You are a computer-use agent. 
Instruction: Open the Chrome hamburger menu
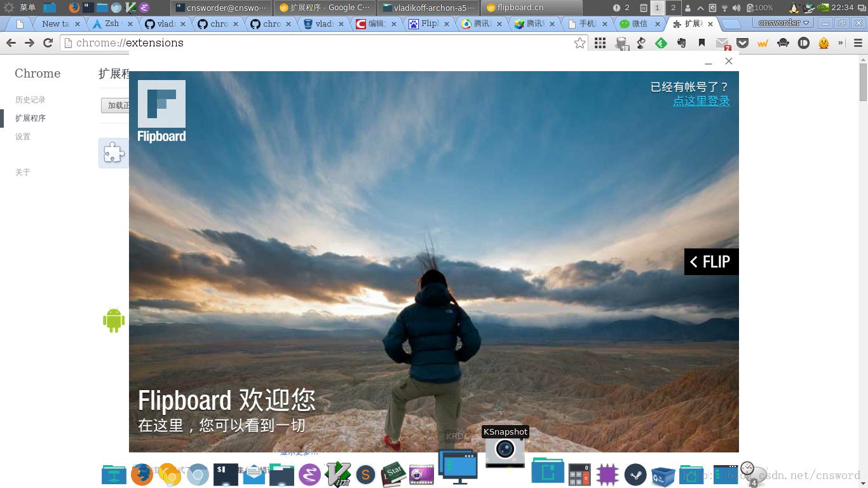pyautogui.click(x=857, y=43)
